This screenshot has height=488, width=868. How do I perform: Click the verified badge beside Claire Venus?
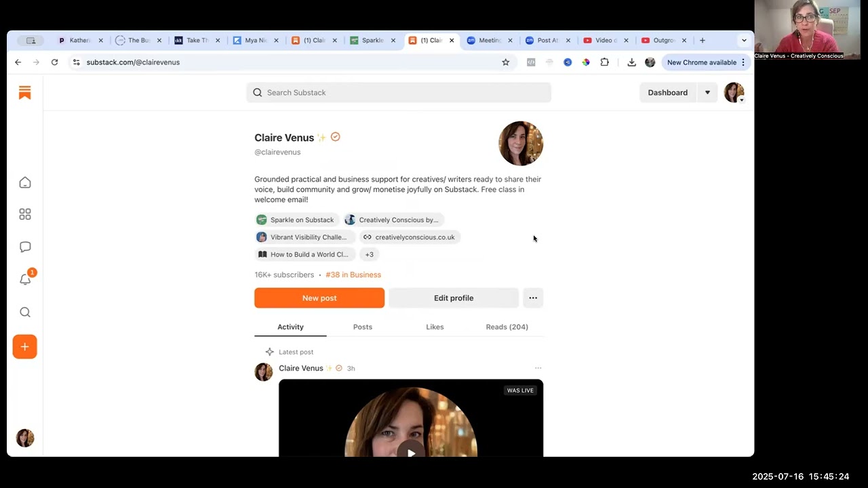(335, 137)
